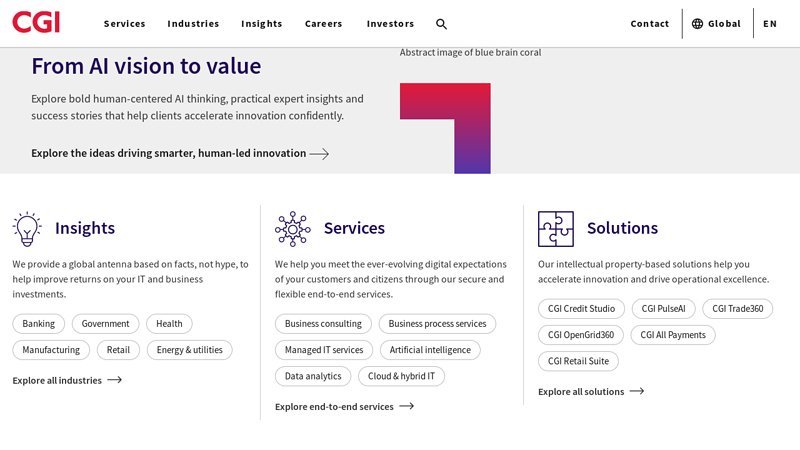Open the EN language selector

769,24
